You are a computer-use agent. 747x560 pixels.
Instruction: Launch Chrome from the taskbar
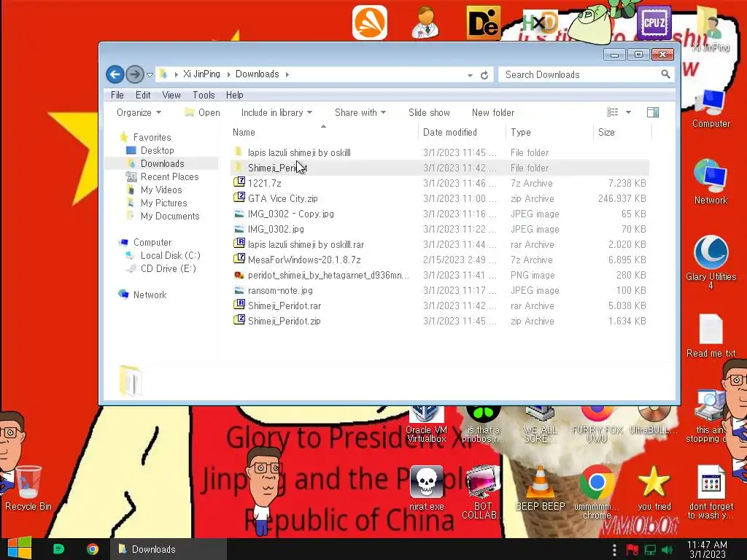(93, 549)
